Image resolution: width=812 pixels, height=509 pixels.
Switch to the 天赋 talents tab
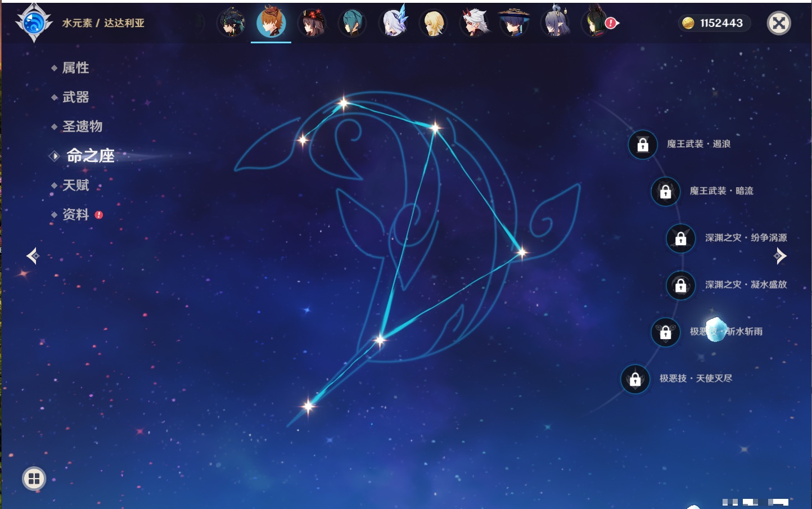pos(75,185)
